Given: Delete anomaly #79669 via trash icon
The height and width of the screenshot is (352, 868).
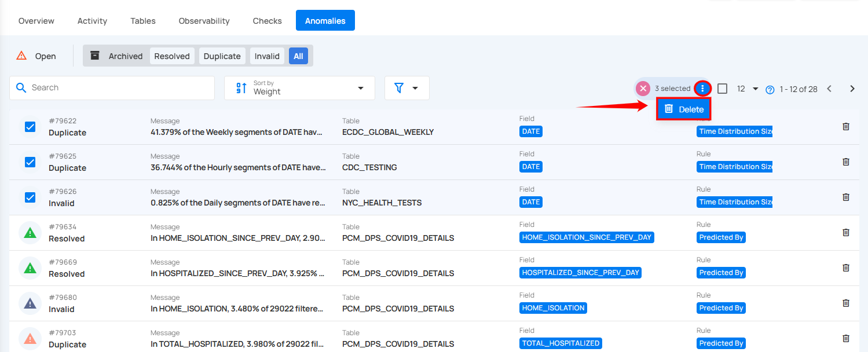Looking at the screenshot, I should coord(845,267).
